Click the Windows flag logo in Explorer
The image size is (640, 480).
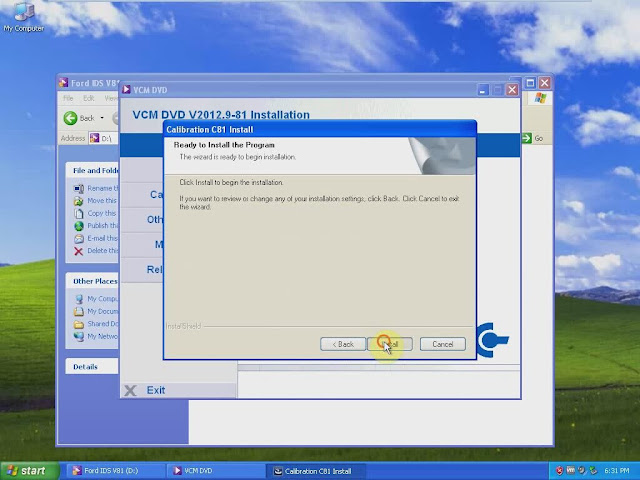540,98
